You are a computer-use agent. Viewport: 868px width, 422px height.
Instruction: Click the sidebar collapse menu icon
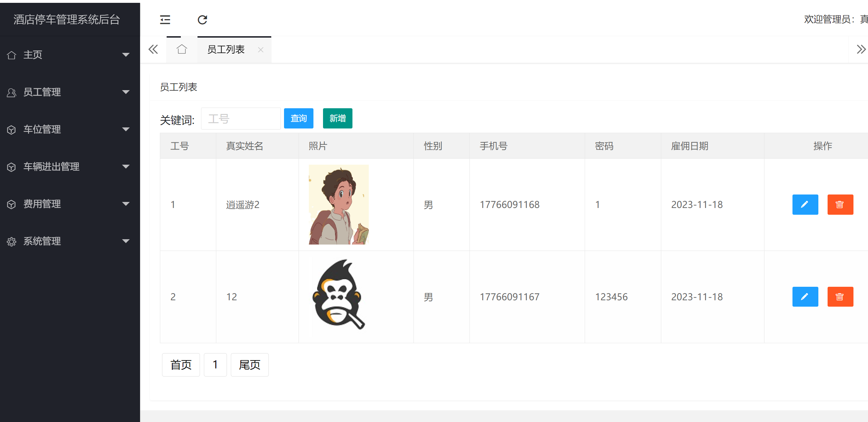tap(165, 20)
